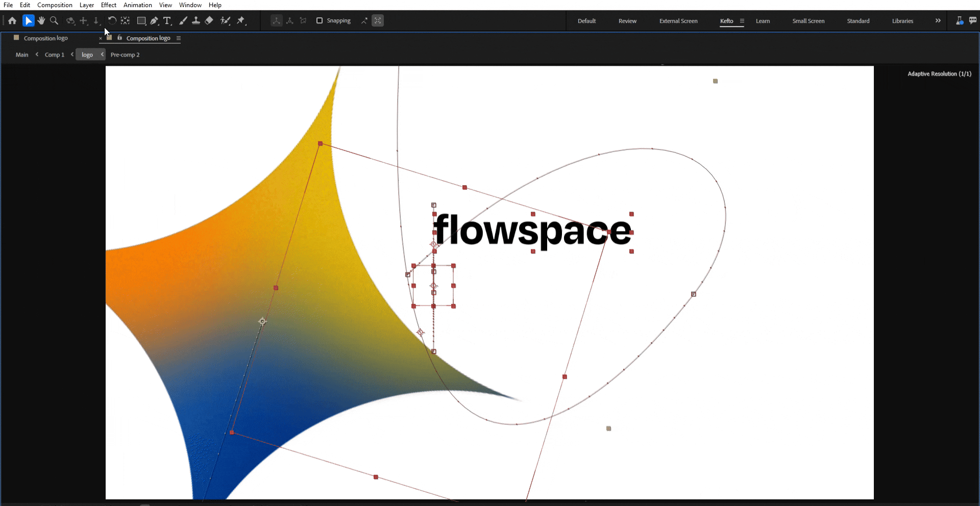This screenshot has height=506, width=980.
Task: Switch to the External Screen workspace
Action: click(x=678, y=21)
